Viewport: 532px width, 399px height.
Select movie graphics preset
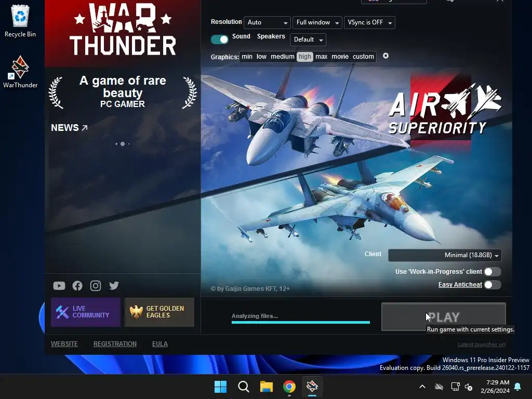[x=340, y=57]
